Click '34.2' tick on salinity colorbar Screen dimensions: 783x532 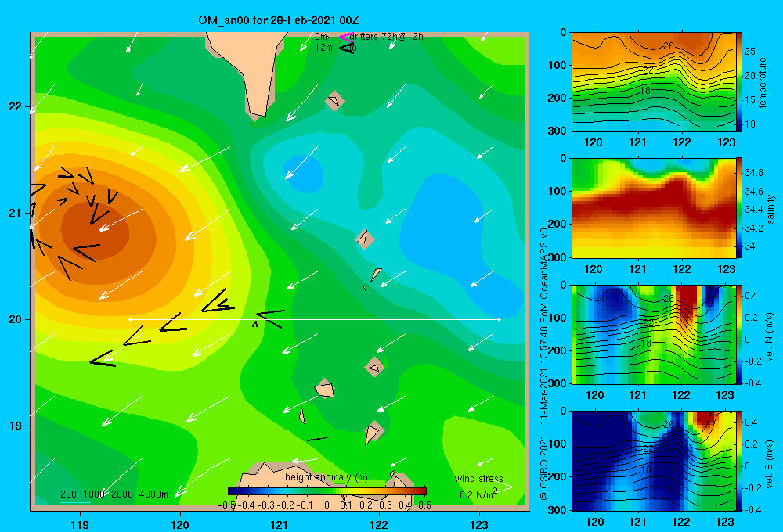(x=753, y=228)
